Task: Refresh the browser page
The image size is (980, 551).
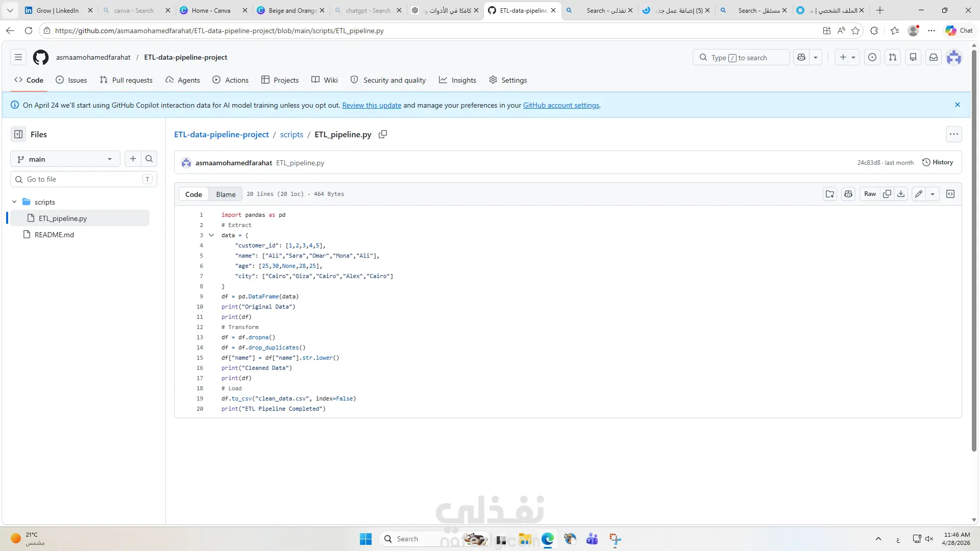Action: [x=29, y=31]
